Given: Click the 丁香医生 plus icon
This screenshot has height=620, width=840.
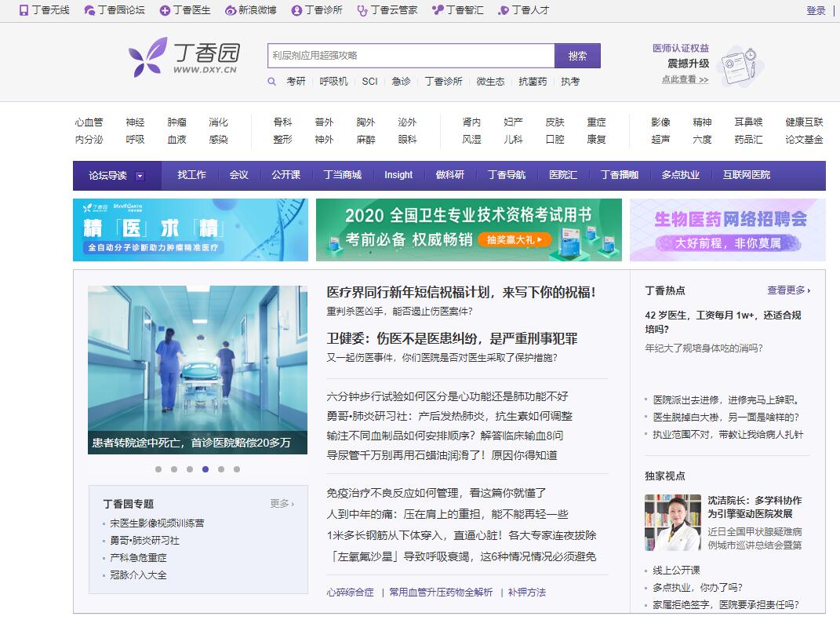Looking at the screenshot, I should coord(165,10).
